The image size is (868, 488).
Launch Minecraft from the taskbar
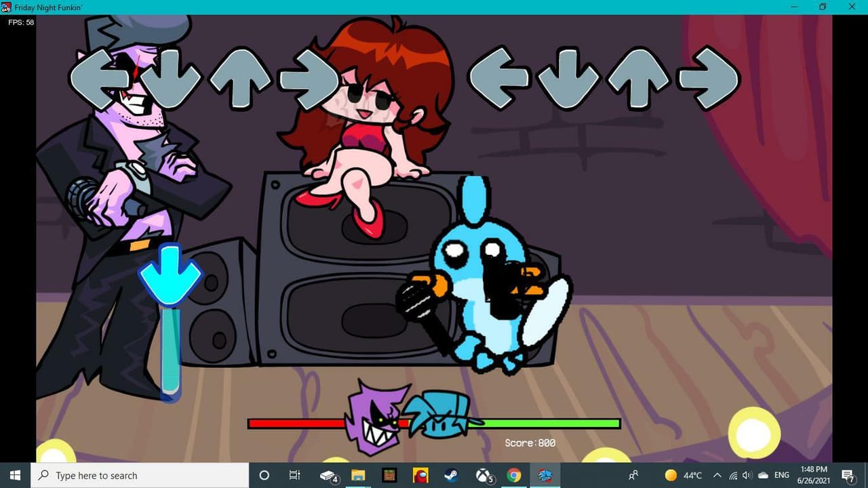point(389,475)
